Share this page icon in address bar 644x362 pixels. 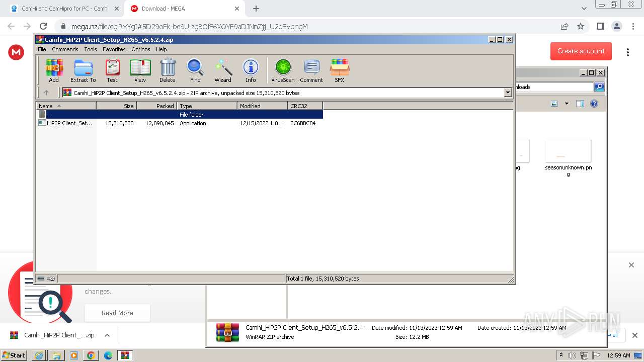click(x=565, y=27)
